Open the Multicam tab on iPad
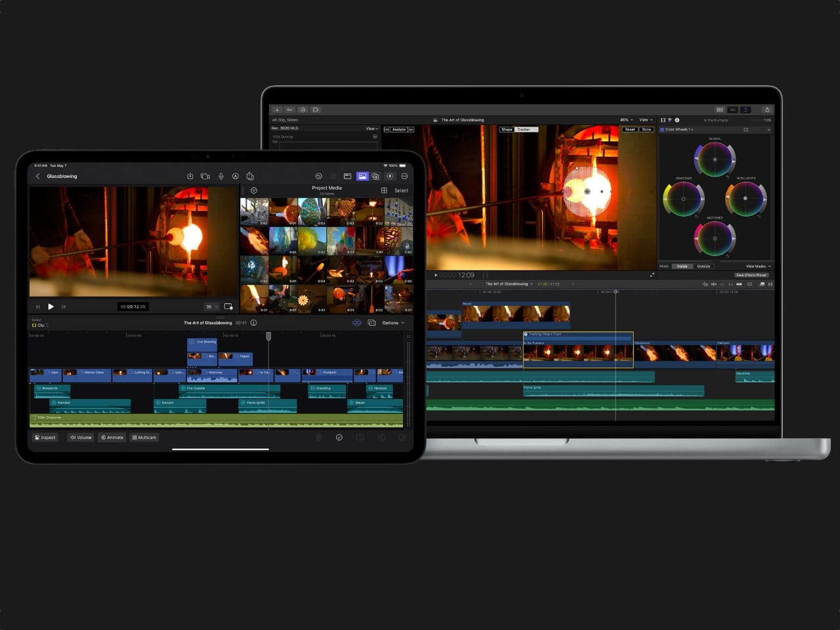 [144, 437]
